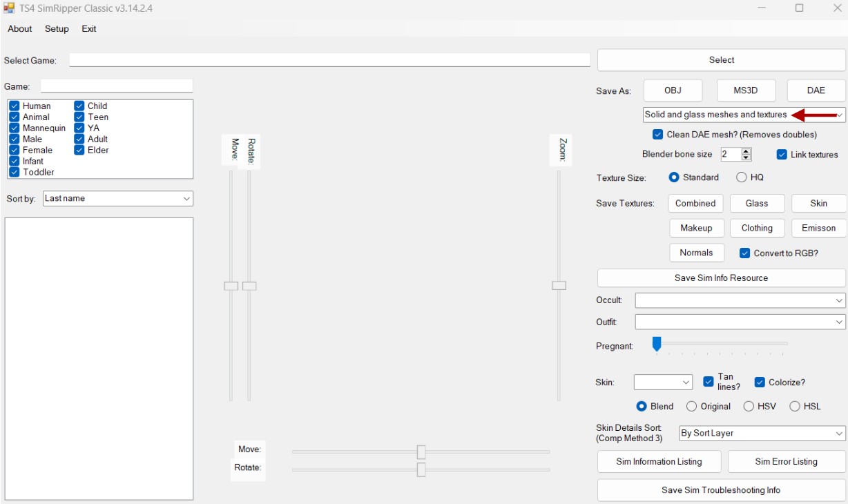Open the Outfit combo box
The image size is (848, 504).
tap(740, 322)
